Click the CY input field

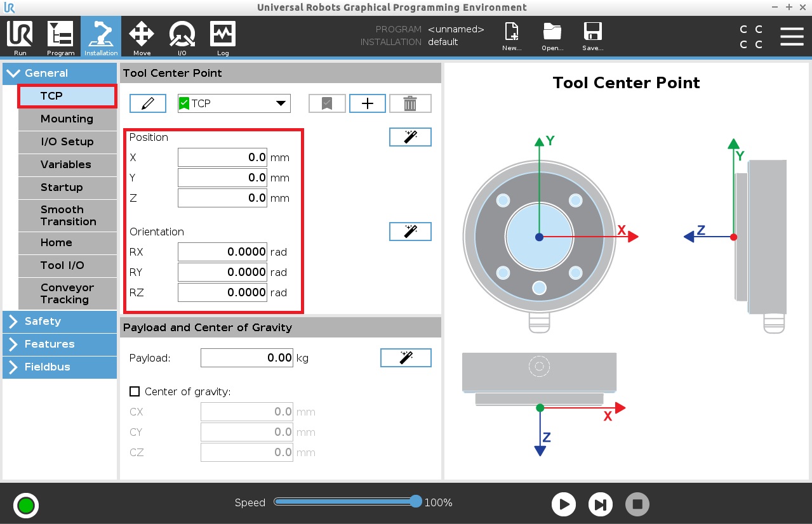pyautogui.click(x=247, y=432)
